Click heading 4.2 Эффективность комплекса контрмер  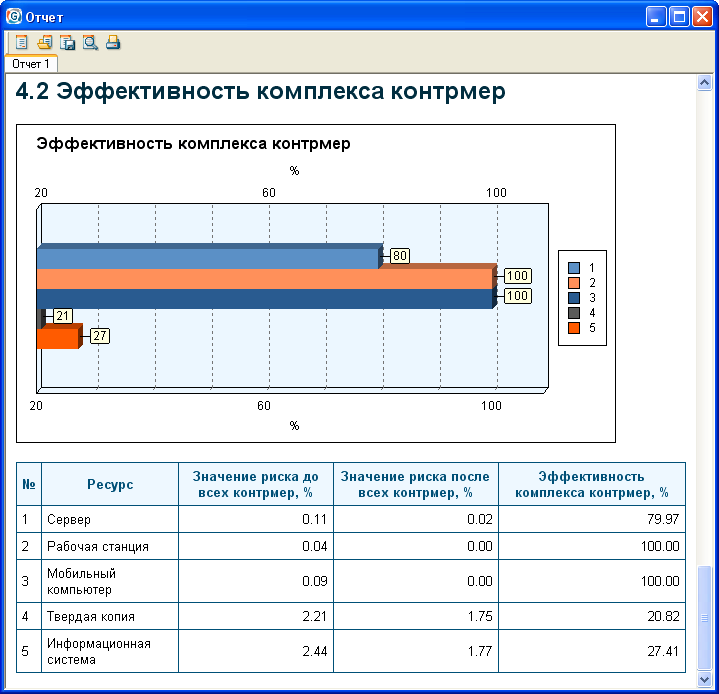[x=260, y=91]
